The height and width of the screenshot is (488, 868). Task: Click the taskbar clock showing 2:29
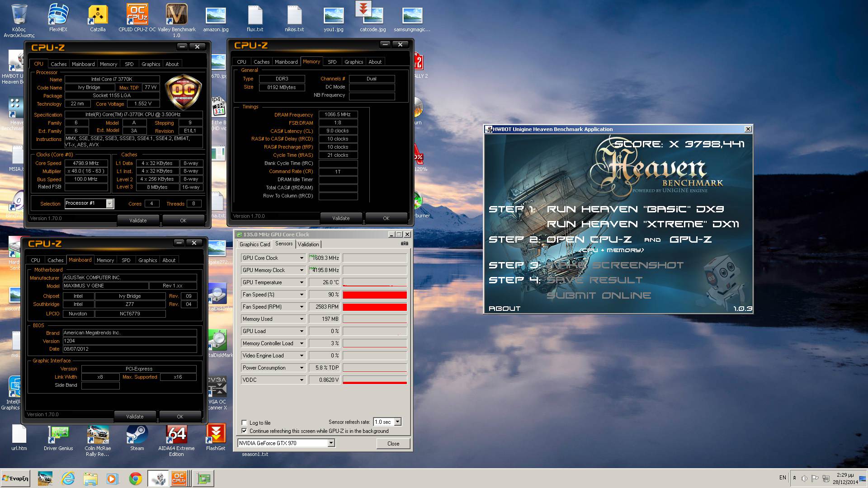(x=845, y=479)
